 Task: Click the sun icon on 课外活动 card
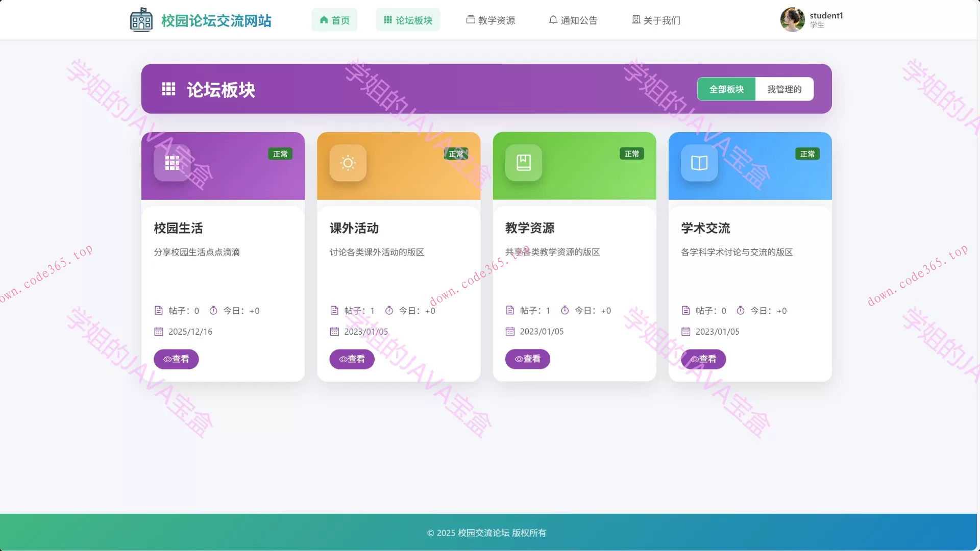point(348,163)
